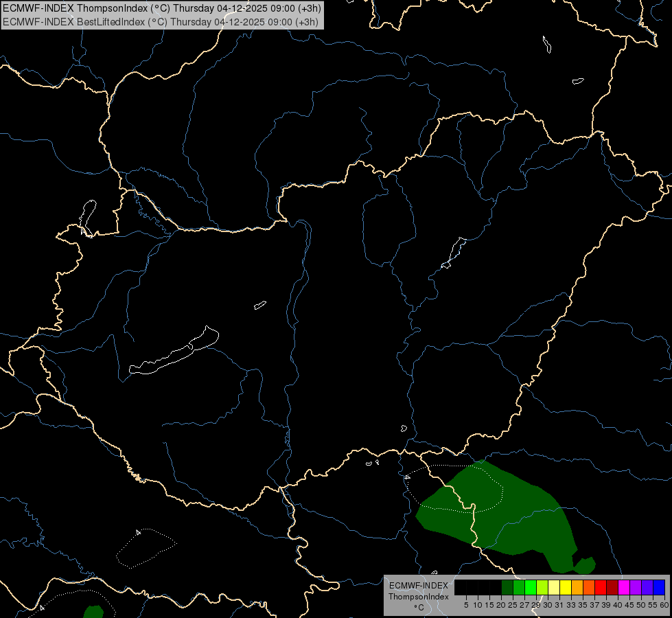The height and width of the screenshot is (618, 672).
Task: Select the orange 33–35 legend swatch
Action: click(x=577, y=588)
